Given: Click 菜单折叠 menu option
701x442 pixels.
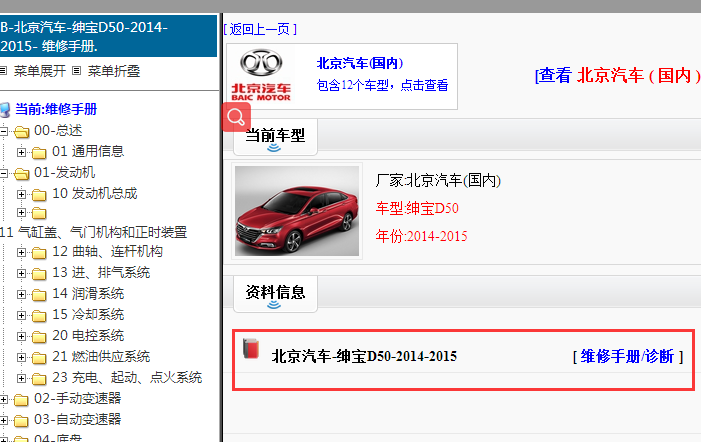Looking at the screenshot, I should tap(114, 71).
